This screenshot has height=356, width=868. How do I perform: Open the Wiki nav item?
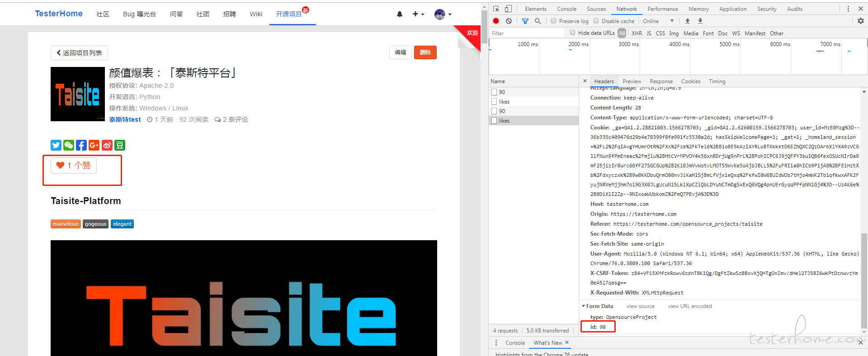pyautogui.click(x=256, y=14)
